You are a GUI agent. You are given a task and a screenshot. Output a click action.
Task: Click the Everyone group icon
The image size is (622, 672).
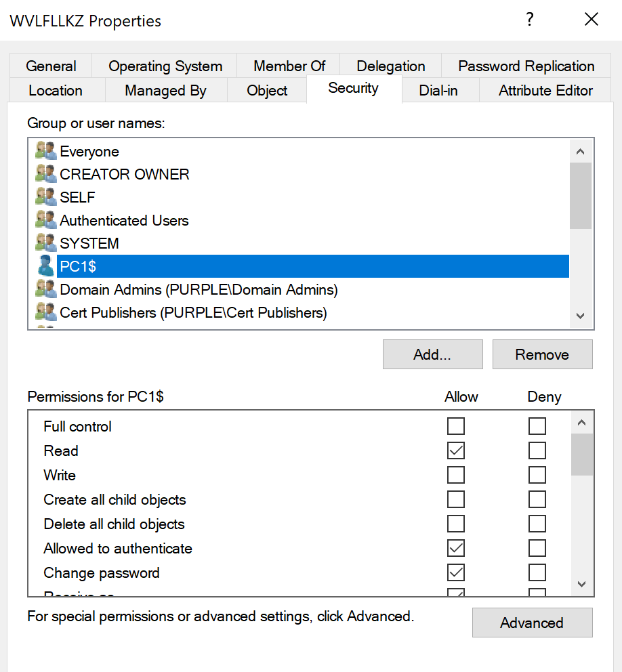click(x=45, y=151)
